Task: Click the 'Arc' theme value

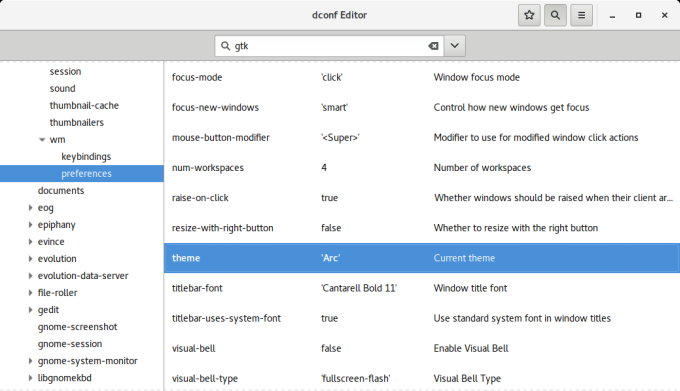Action: [x=330, y=258]
